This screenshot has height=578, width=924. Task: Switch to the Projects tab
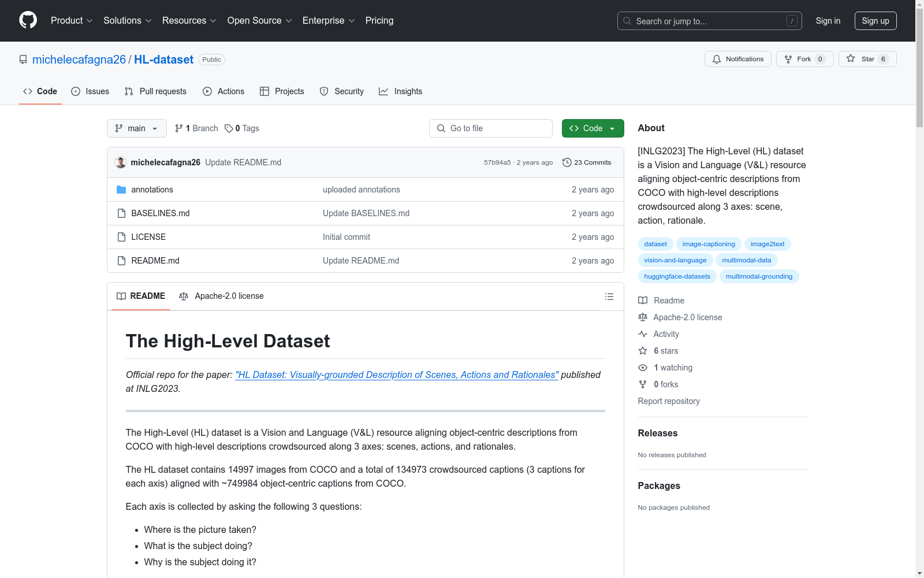coord(282,91)
